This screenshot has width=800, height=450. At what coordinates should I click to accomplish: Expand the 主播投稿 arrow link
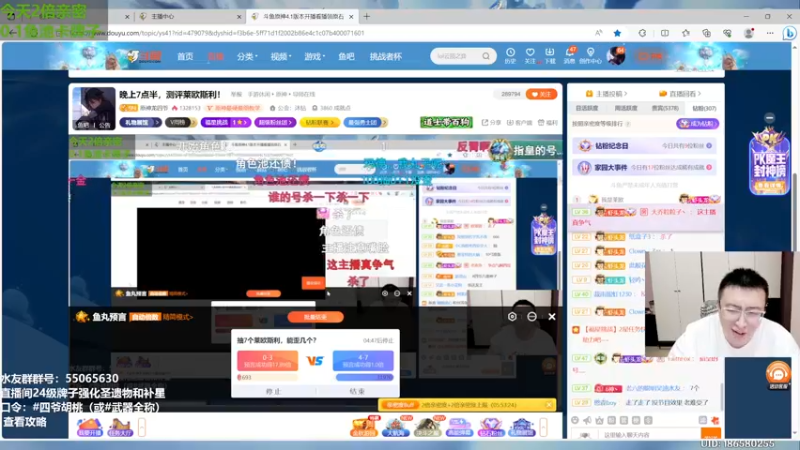point(606,94)
